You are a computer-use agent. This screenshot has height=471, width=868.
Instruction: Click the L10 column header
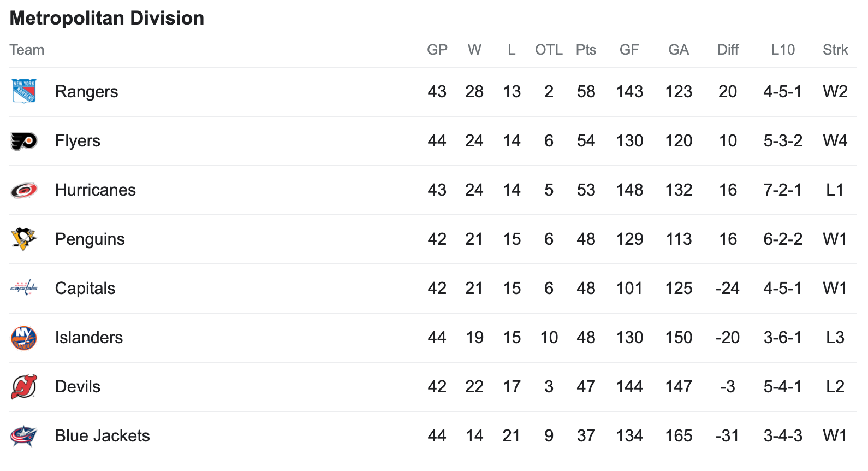click(x=783, y=50)
